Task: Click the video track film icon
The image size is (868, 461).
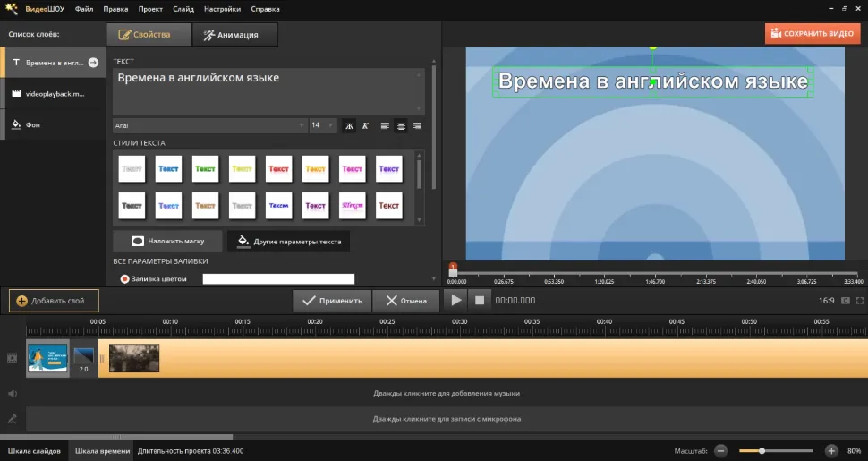Action: pyautogui.click(x=13, y=358)
